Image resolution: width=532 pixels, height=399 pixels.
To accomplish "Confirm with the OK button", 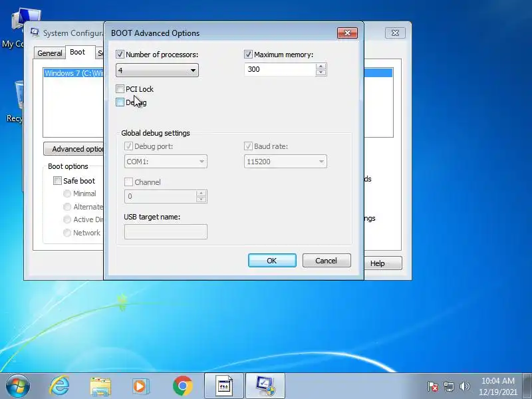I will pos(272,261).
